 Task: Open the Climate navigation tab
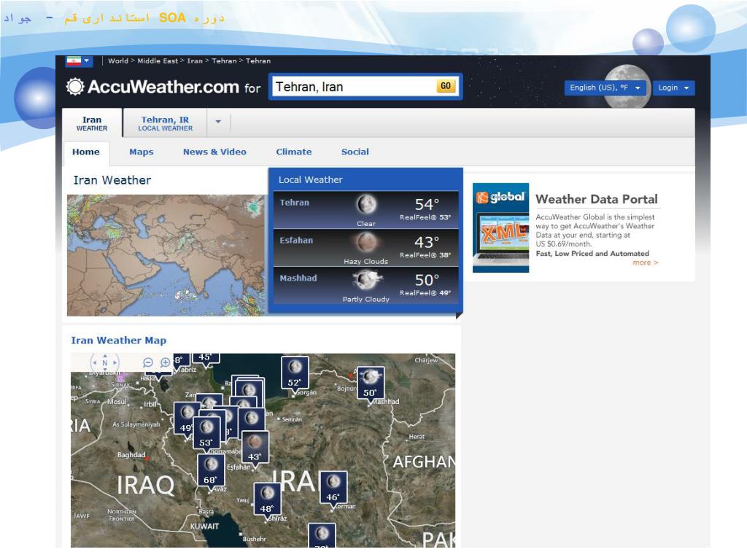[294, 152]
